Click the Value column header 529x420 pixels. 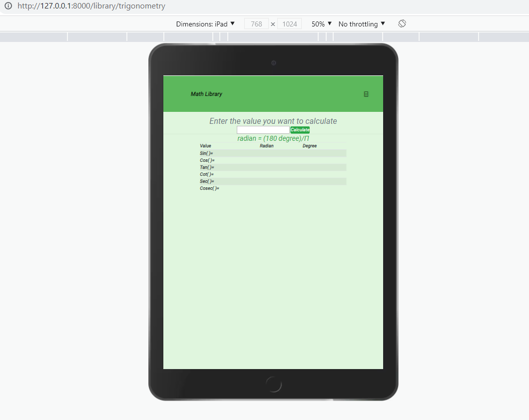point(205,146)
